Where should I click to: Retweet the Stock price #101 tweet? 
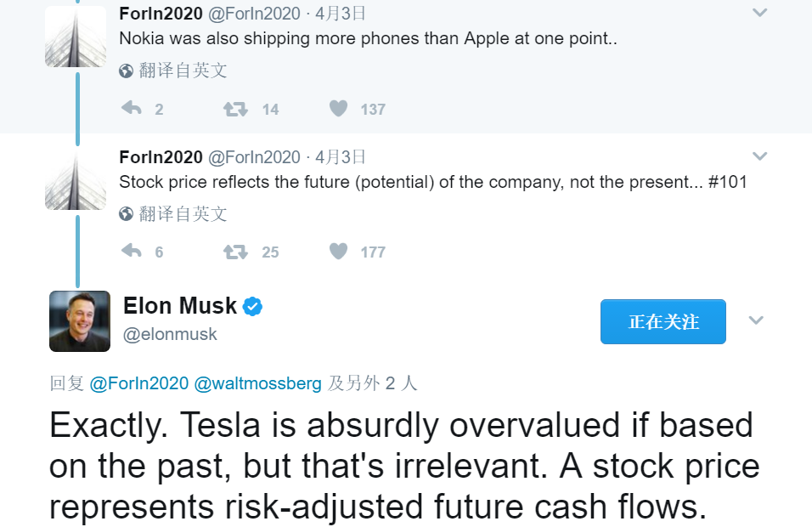[235, 252]
